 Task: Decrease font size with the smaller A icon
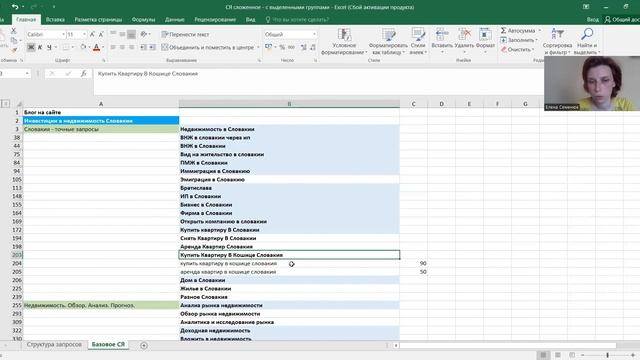click(x=101, y=35)
